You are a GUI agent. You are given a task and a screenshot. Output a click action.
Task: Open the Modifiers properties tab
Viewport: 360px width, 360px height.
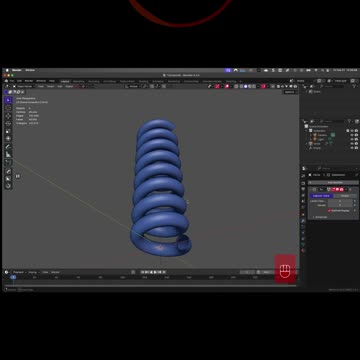[303, 221]
